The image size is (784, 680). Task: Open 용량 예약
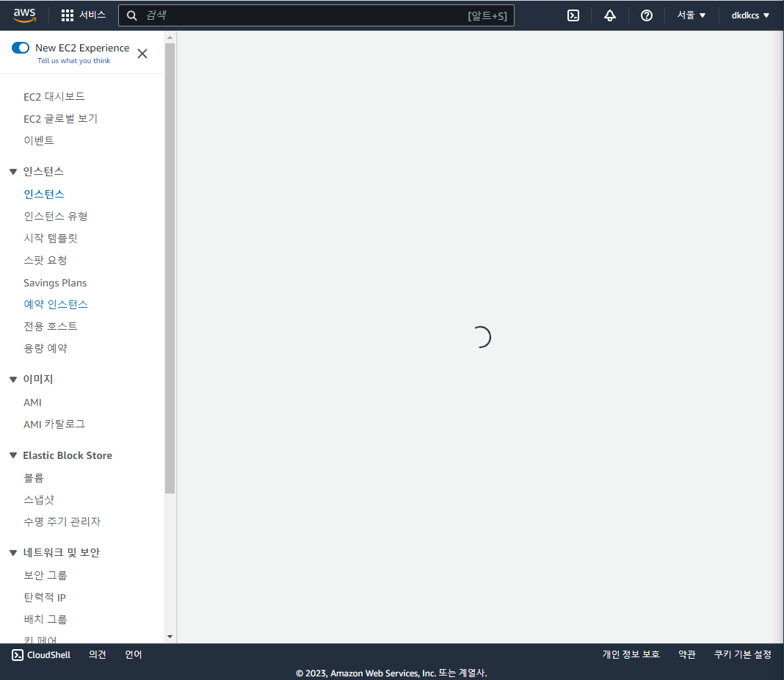(x=45, y=348)
